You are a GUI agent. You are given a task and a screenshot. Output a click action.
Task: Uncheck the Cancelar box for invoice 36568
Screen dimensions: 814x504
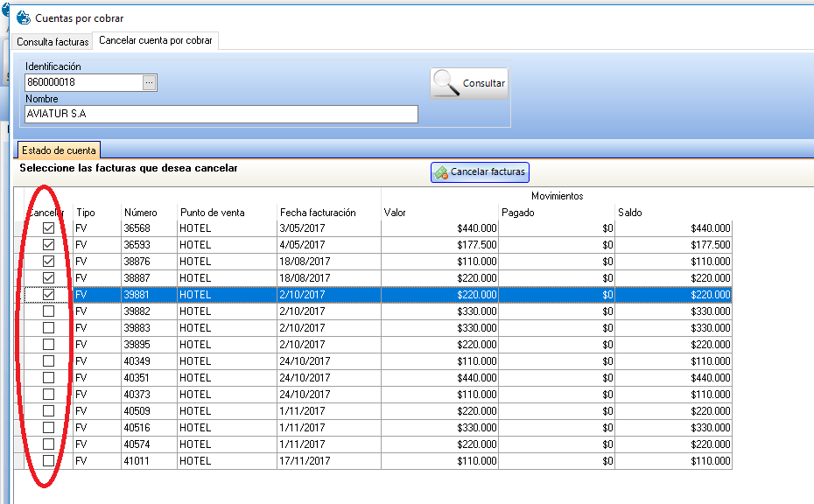[49, 228]
